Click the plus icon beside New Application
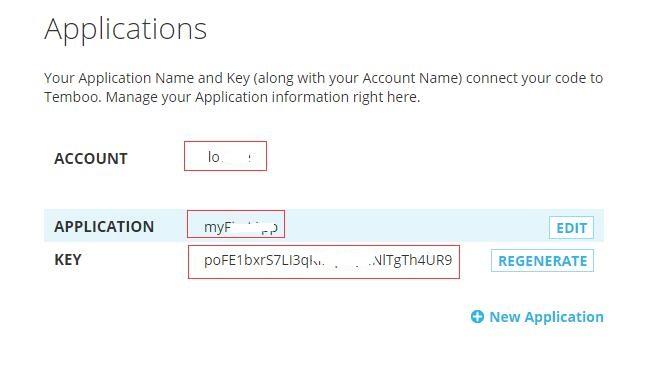Image resolution: width=669 pixels, height=365 pixels. pyautogui.click(x=477, y=317)
